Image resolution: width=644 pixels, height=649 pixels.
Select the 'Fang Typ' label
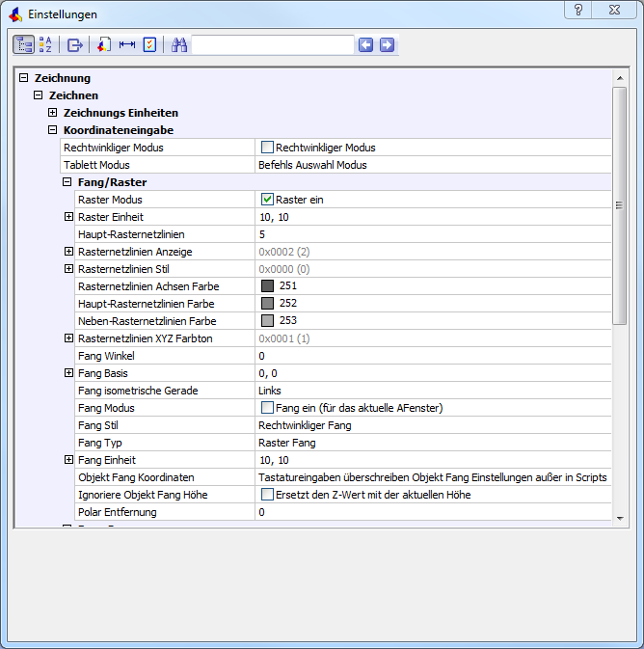click(99, 443)
